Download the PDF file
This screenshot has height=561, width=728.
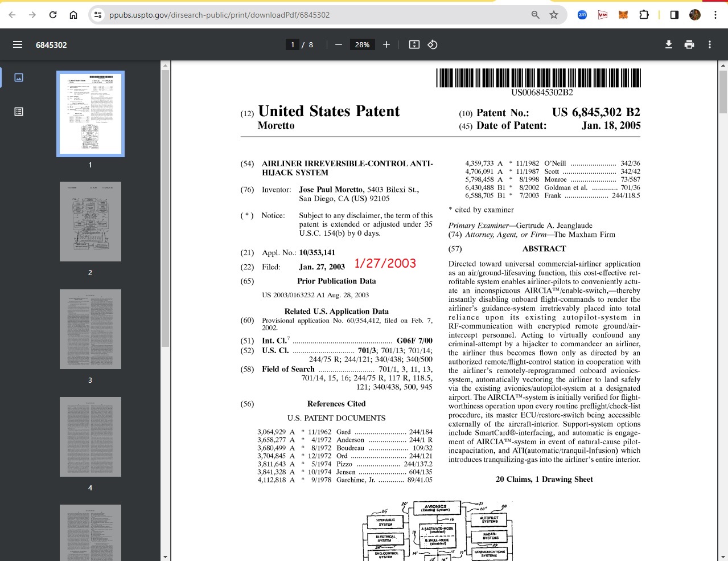[x=669, y=44]
